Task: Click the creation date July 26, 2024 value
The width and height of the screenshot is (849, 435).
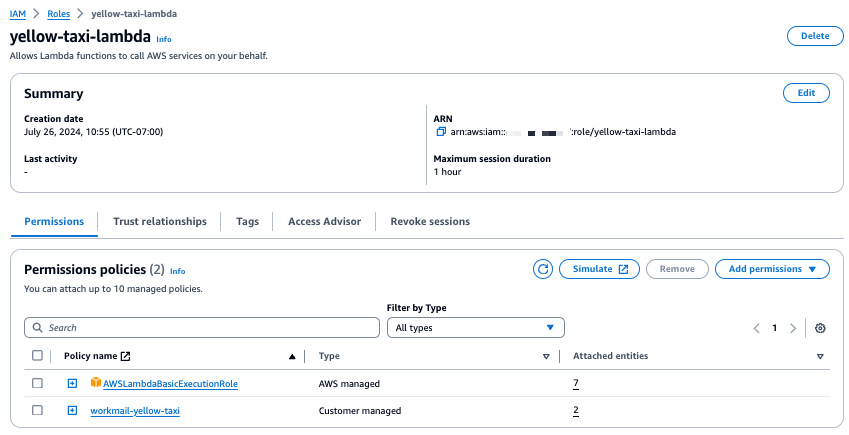Action: (x=94, y=132)
